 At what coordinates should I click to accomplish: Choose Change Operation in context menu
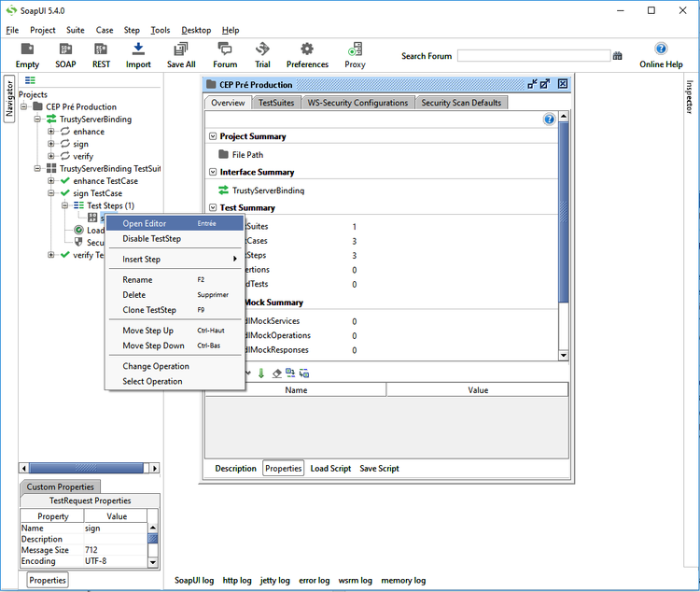(175, 366)
